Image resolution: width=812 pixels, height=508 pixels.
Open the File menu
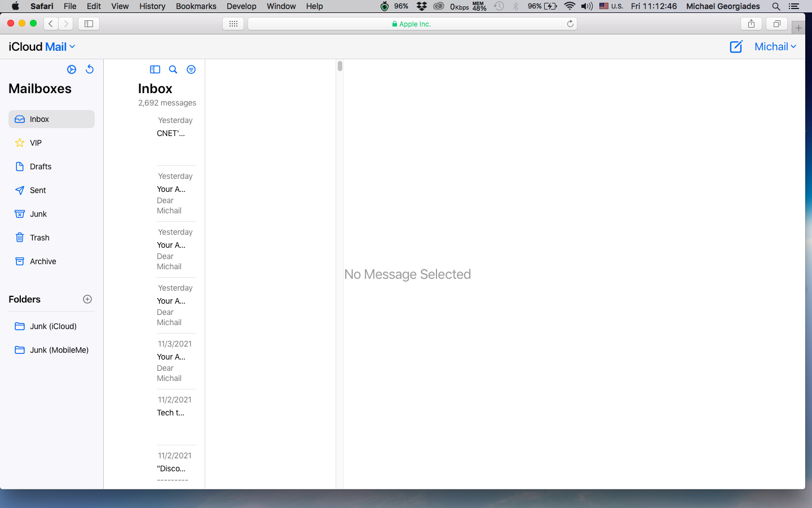(x=70, y=6)
